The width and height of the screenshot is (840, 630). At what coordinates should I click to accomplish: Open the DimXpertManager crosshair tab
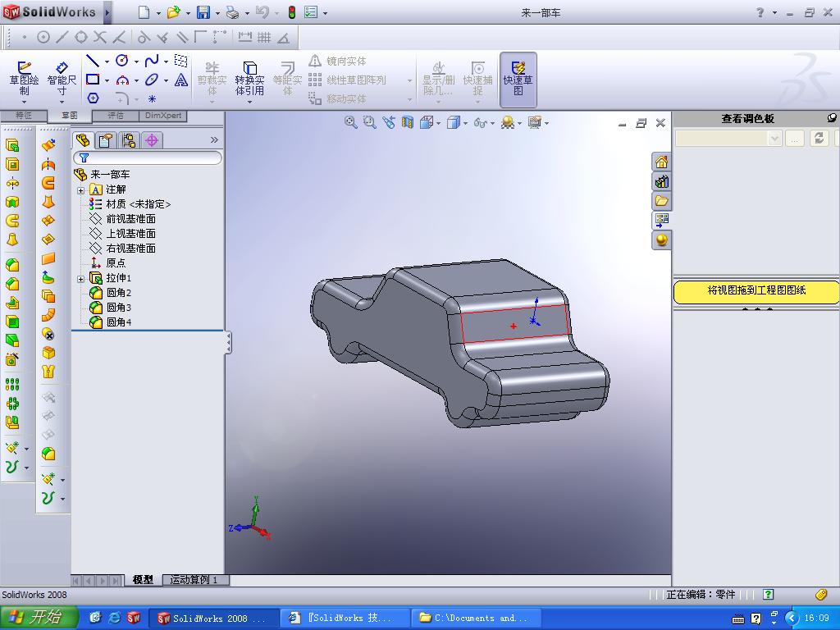152,140
